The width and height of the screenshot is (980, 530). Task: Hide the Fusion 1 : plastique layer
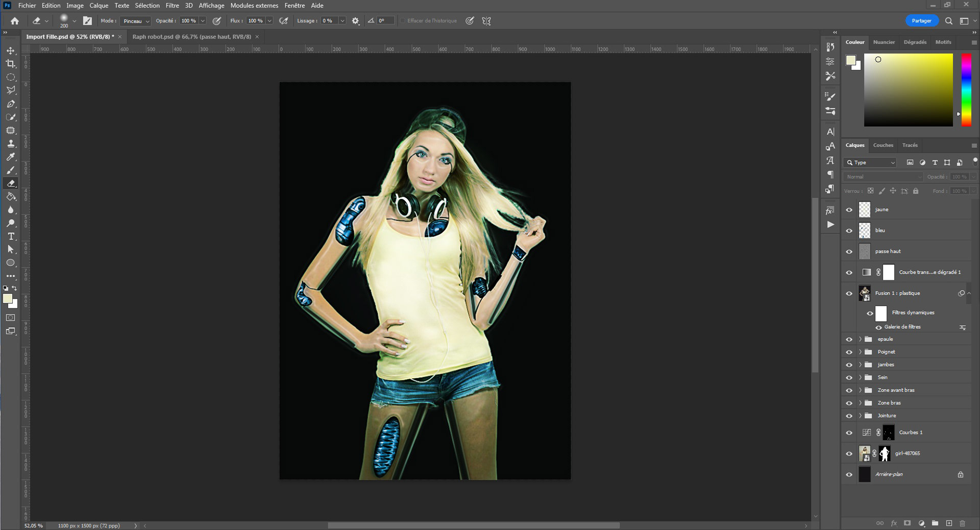(849, 294)
